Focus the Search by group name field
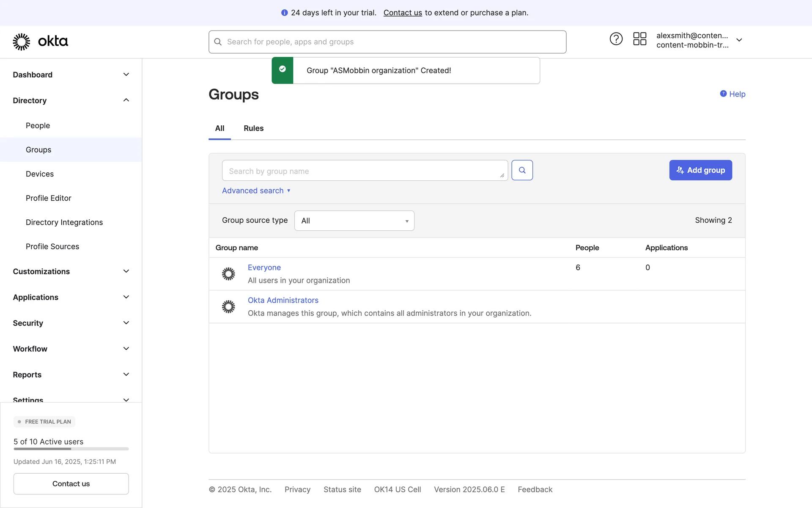Screen dimensions: 812x508 [x=364, y=171]
